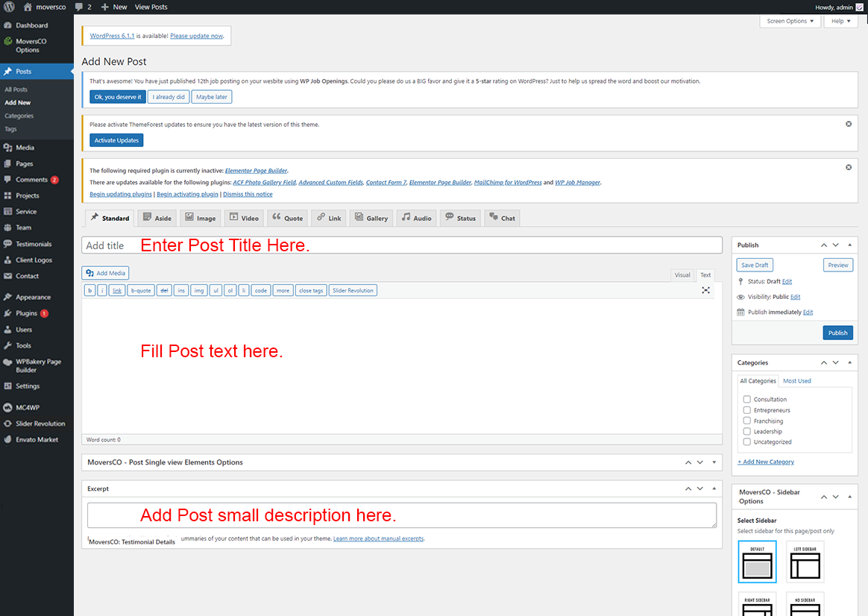
Task: Expand the Screen Options dropdown
Action: pyautogui.click(x=790, y=21)
